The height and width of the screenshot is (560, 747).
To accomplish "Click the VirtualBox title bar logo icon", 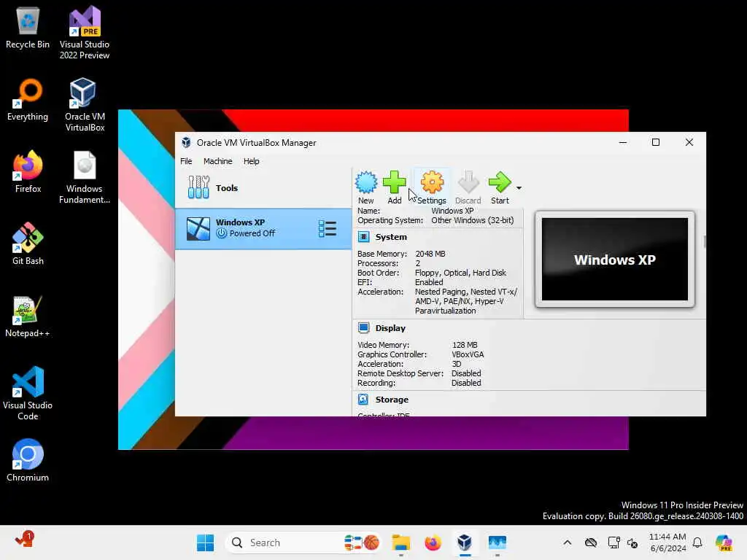I will tap(186, 142).
